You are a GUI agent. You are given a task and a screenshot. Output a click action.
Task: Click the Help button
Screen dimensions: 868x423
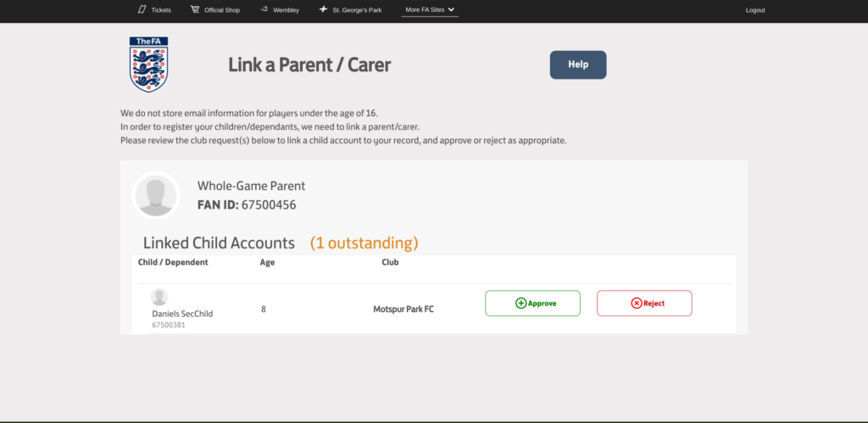pos(578,64)
